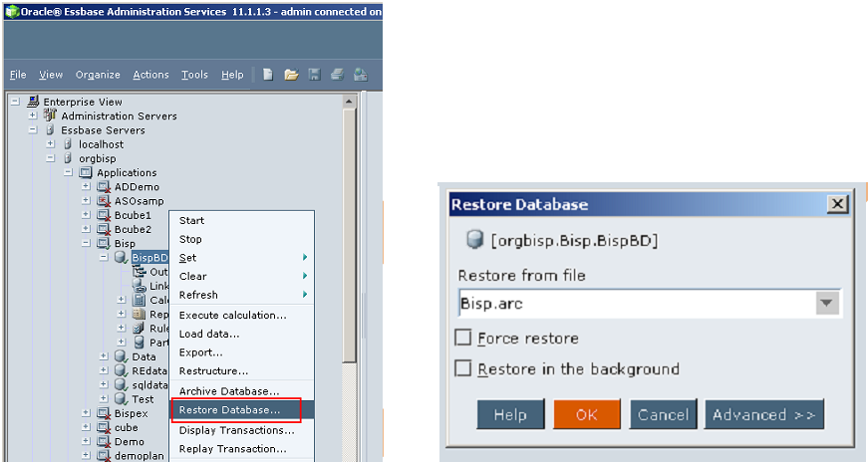The width and height of the screenshot is (868, 462).
Task: Click the orgbisp server icon
Action: [x=68, y=158]
